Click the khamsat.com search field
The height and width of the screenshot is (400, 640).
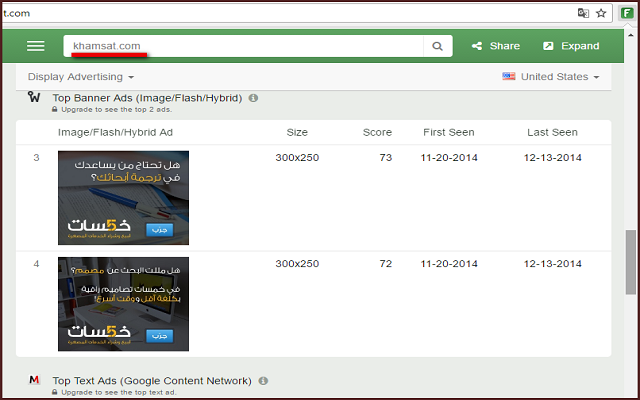point(245,46)
